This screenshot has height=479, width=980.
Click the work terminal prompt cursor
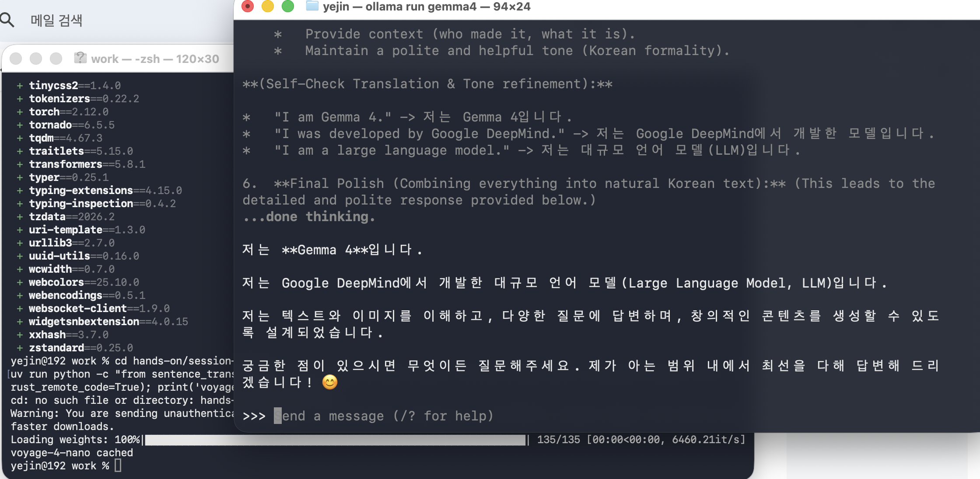pyautogui.click(x=118, y=466)
